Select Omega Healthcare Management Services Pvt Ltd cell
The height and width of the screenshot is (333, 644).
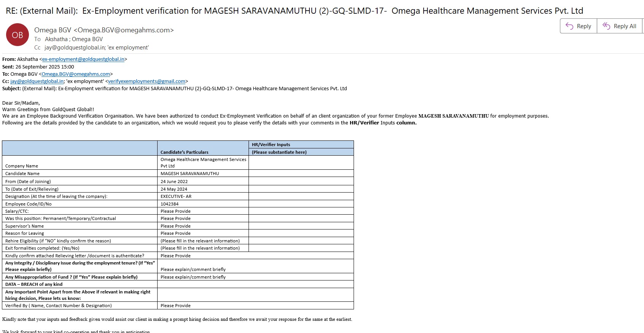203,163
